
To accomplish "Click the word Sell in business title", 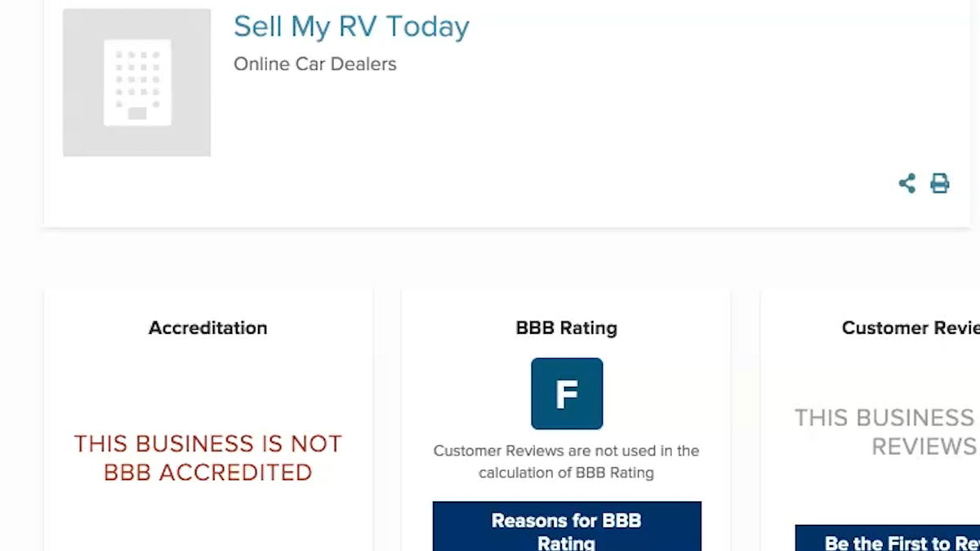I will click(258, 27).
